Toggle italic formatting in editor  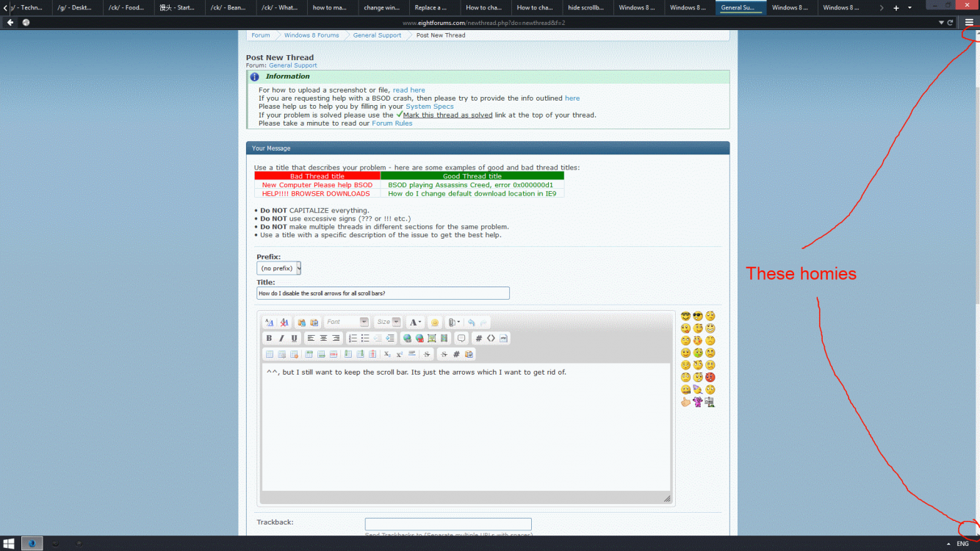pos(281,338)
